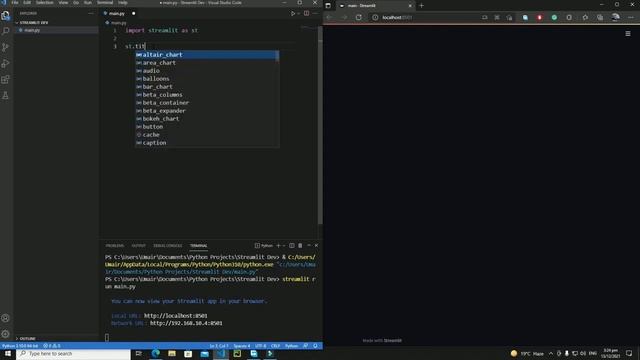
Task: Click Spaces: 4 in status bar
Action: coord(242,346)
